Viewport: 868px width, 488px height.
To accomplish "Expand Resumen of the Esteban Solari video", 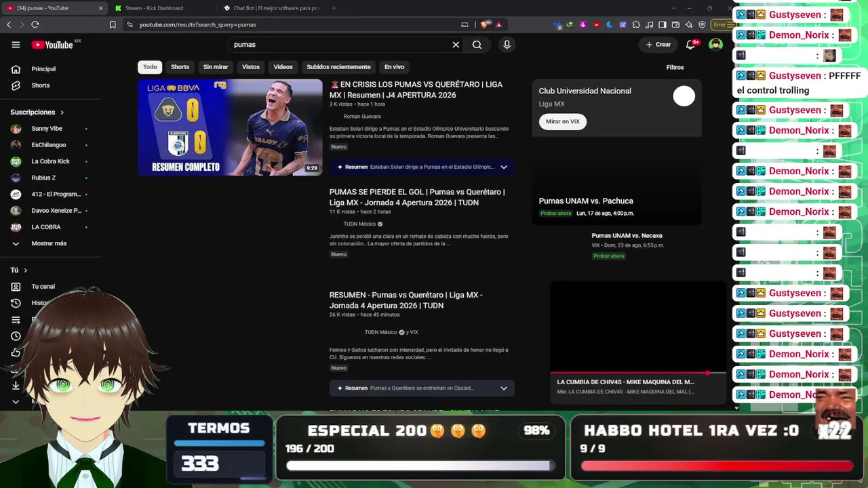I will pos(504,167).
